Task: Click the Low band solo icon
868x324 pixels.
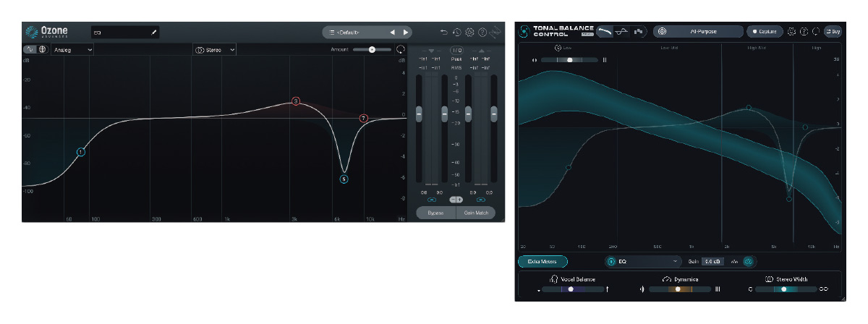Action: coord(558,48)
